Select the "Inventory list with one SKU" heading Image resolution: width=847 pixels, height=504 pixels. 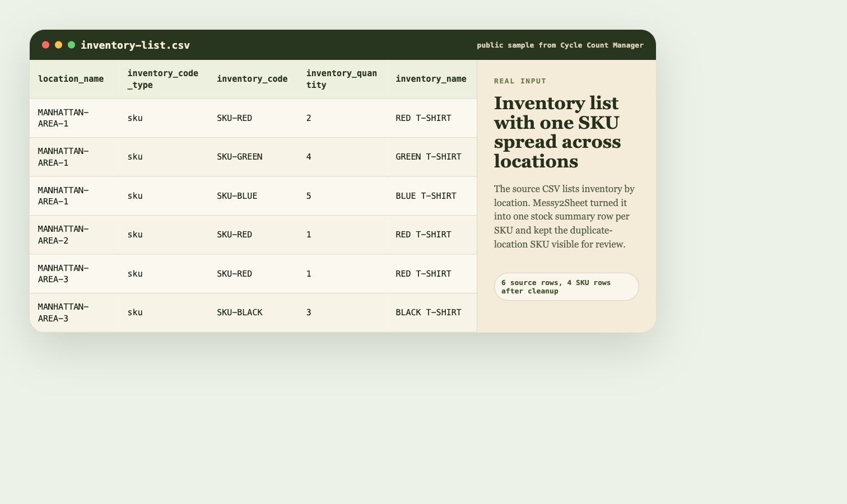(557, 132)
